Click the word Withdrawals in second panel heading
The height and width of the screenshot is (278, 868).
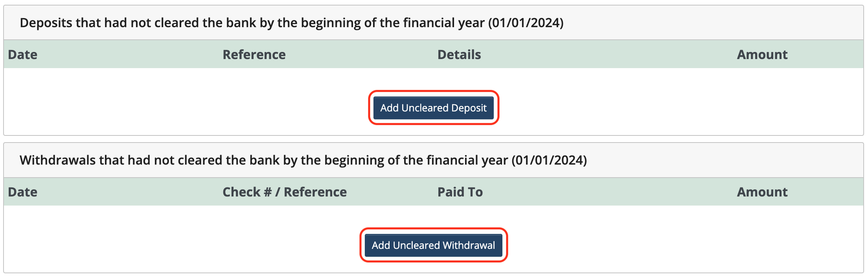point(58,160)
